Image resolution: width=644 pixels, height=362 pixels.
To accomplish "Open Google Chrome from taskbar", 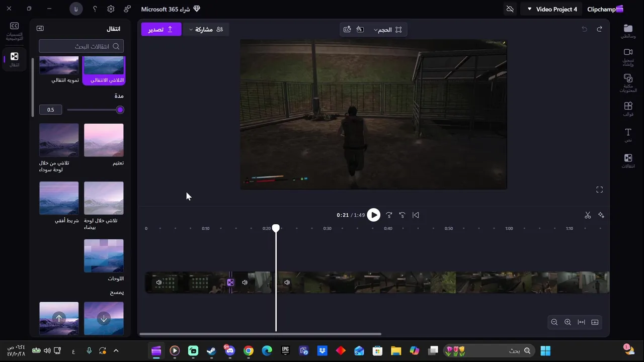I will 249,350.
